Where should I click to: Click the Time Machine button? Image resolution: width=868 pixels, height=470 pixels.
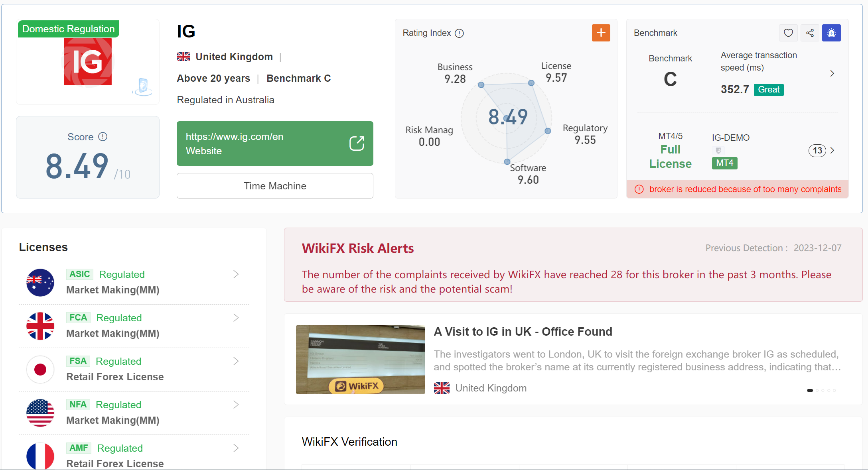[x=275, y=186]
